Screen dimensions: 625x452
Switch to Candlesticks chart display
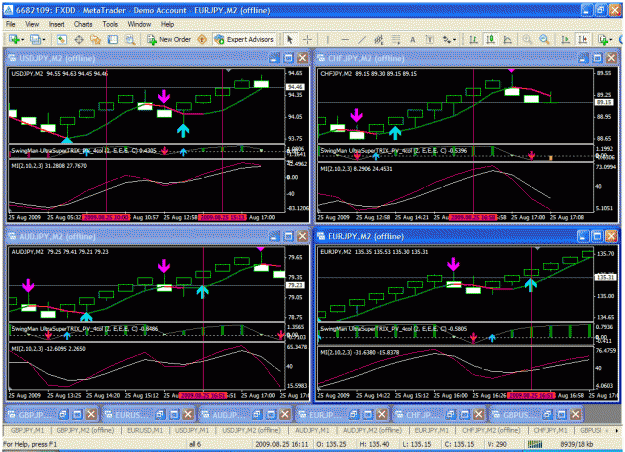(x=490, y=39)
